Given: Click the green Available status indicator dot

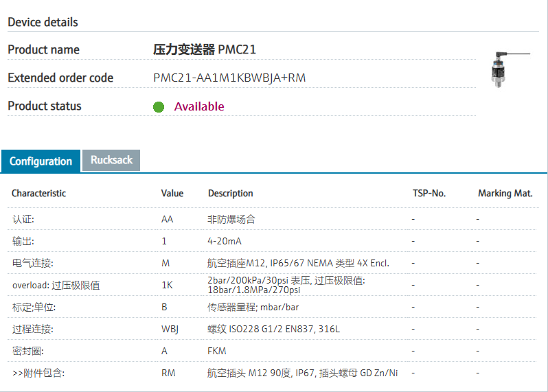Looking at the screenshot, I should pyautogui.click(x=159, y=106).
